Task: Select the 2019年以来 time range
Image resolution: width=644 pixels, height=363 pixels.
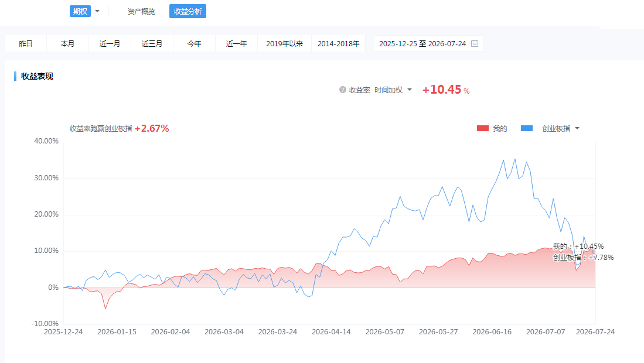Action: 284,43
